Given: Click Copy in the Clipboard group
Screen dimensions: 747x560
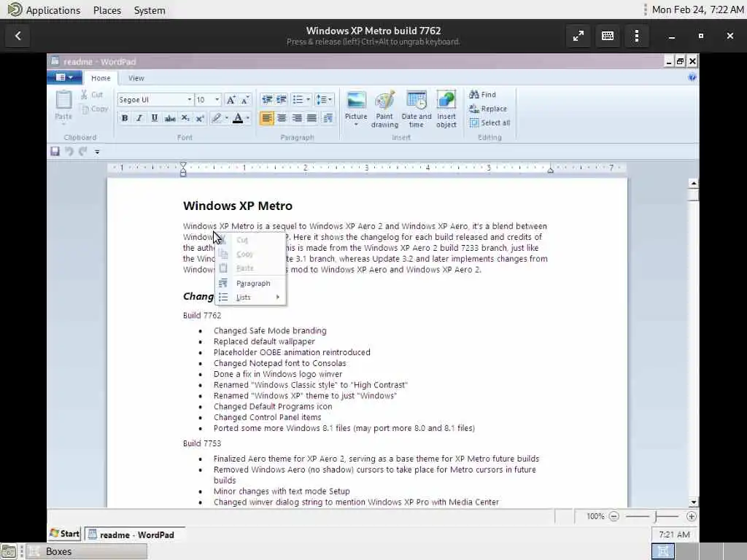Looking at the screenshot, I should tap(94, 109).
